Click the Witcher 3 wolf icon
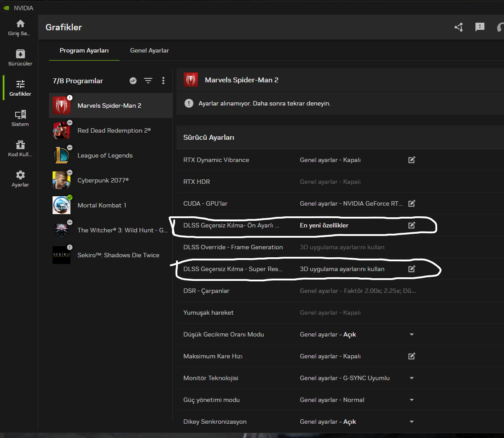 click(x=61, y=230)
